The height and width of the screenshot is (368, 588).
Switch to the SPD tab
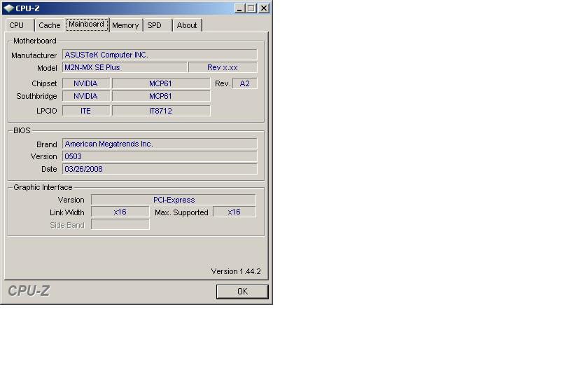[x=157, y=25]
